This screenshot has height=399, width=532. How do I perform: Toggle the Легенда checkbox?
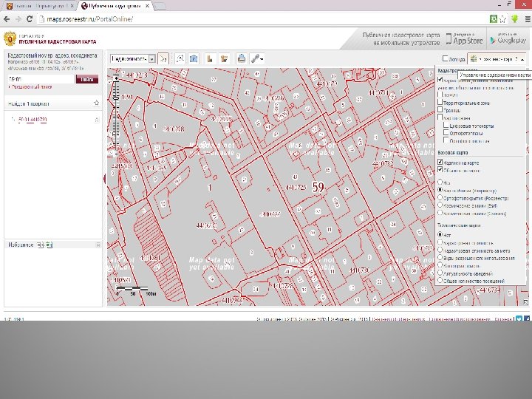point(444,58)
